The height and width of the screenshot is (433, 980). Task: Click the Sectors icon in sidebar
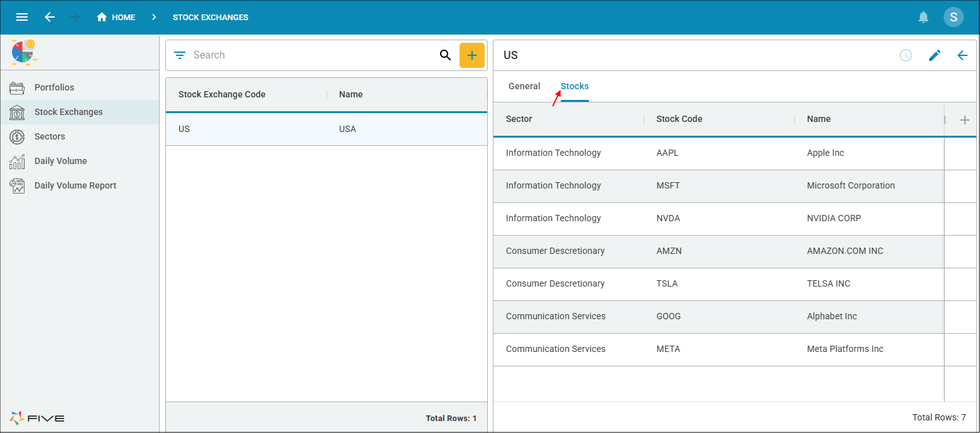click(17, 136)
